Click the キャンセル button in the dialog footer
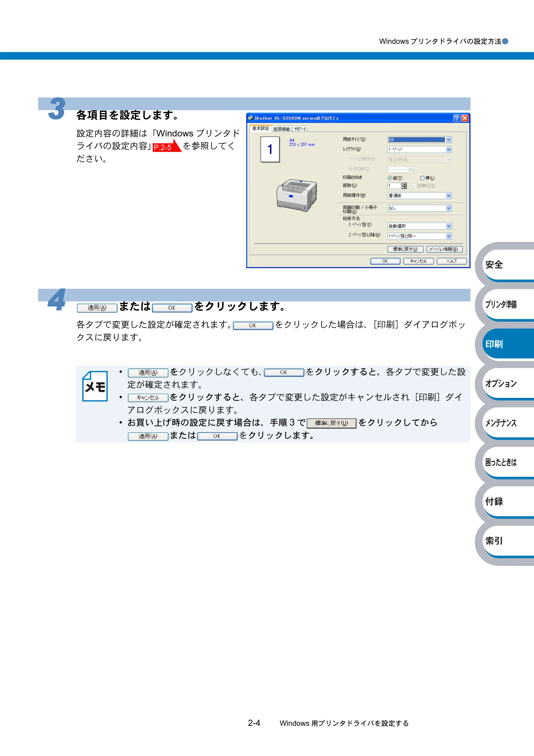Screen dimensions: 534x756 [418, 261]
